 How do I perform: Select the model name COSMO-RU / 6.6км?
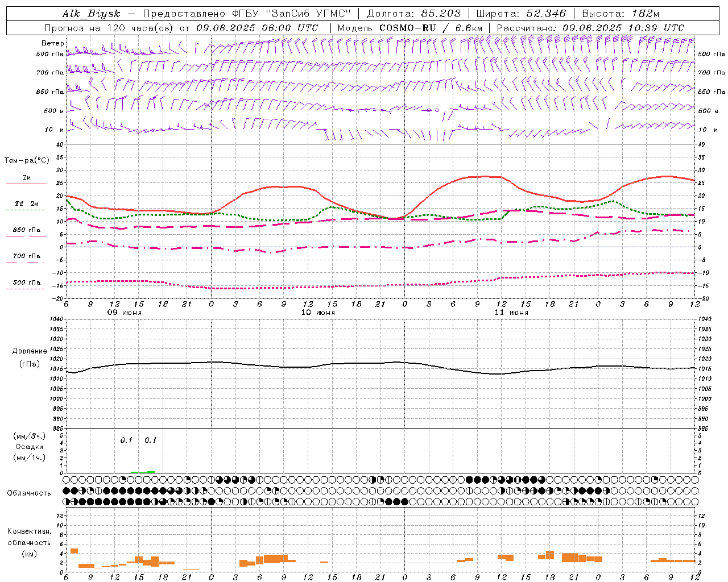(x=431, y=28)
